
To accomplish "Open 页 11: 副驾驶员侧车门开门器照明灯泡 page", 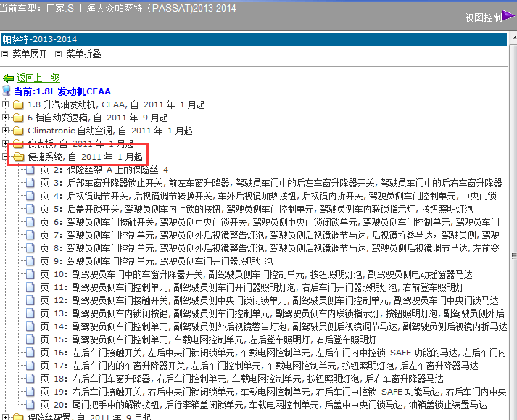I will [252, 287].
